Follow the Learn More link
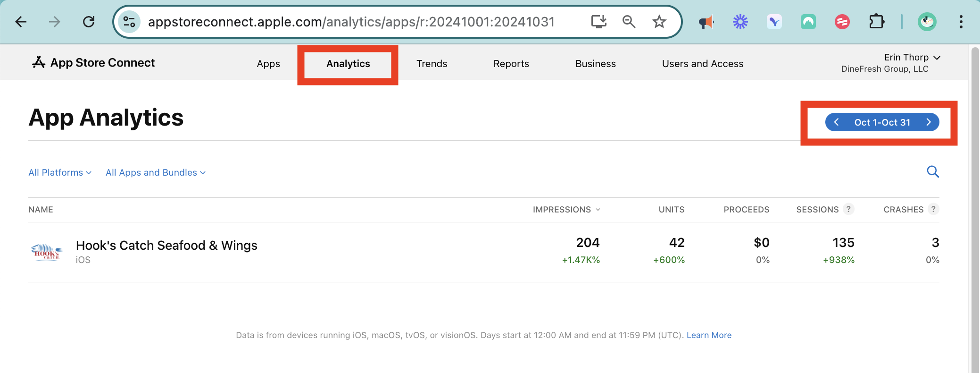 coord(709,335)
